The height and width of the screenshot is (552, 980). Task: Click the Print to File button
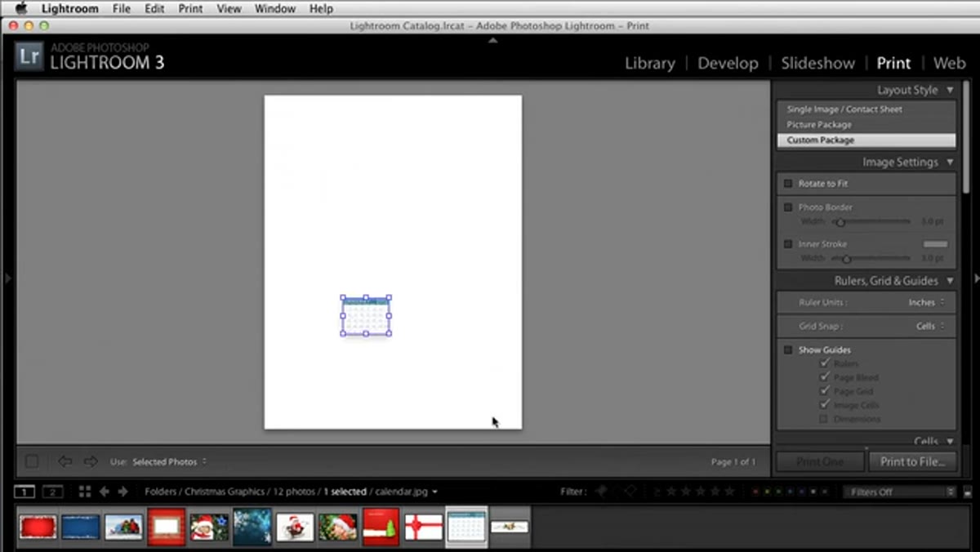(912, 461)
